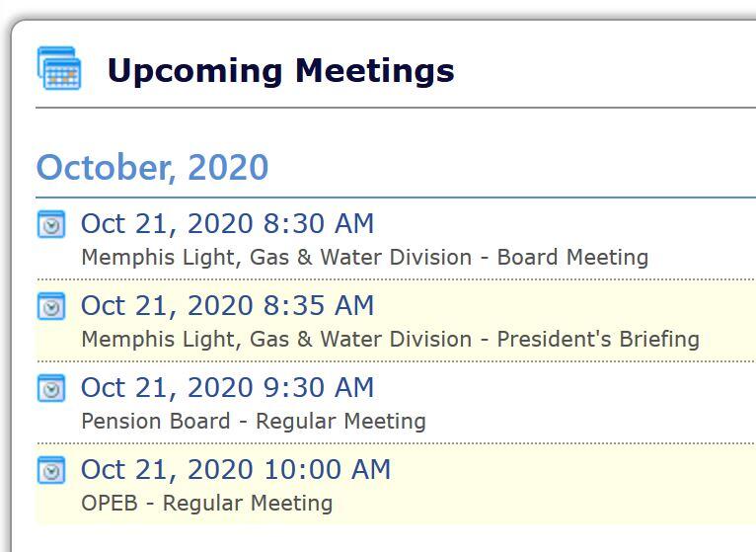Click 'Regular Meeting' in the OPEB row
The image size is (756, 552).
pos(248,504)
